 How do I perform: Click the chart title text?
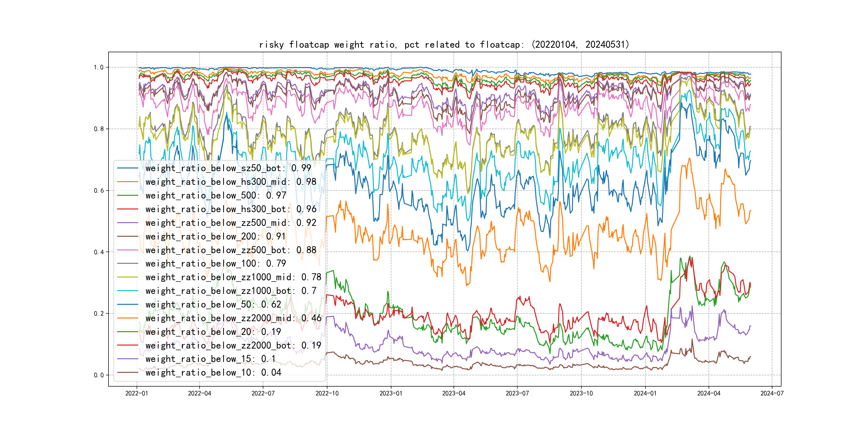click(x=444, y=44)
